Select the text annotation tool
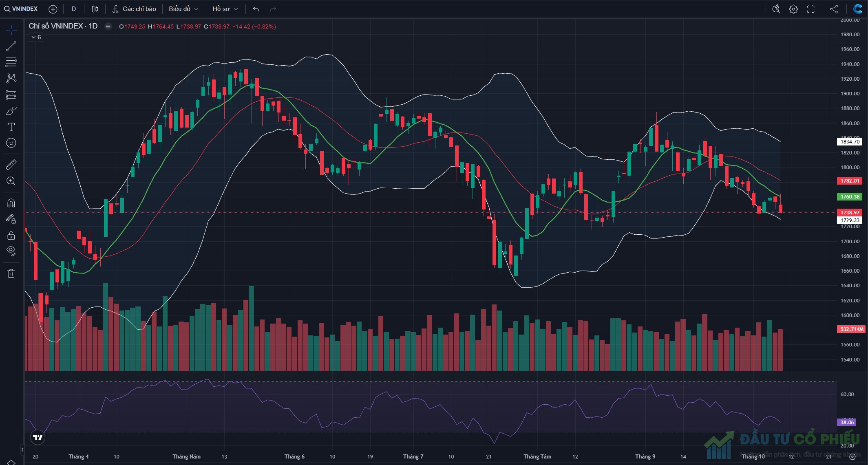 (11, 127)
